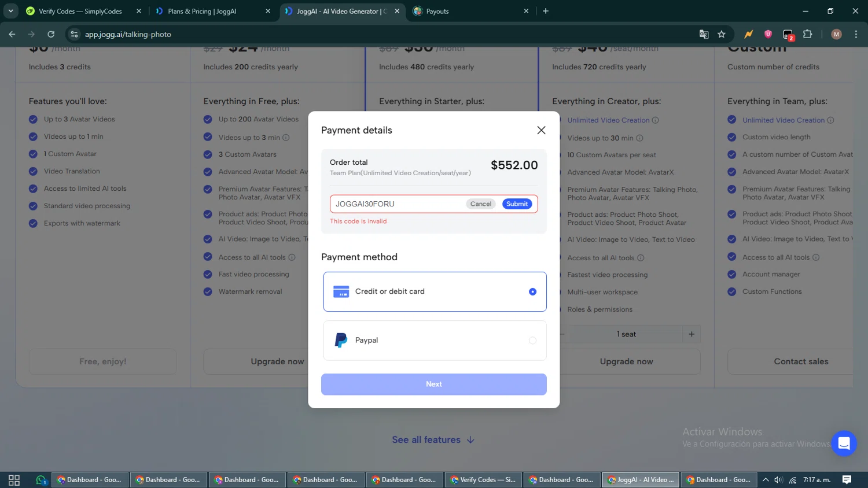868x488 pixels.
Task: Click Upgrade now under Starter plan
Action: pos(277,361)
